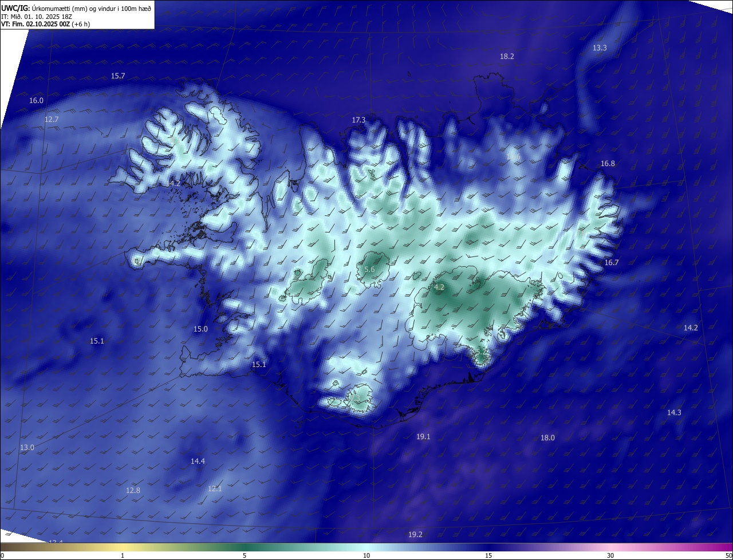The image size is (733, 560).
Task: Click the 15 tick on the color scale
Action: 488,556
